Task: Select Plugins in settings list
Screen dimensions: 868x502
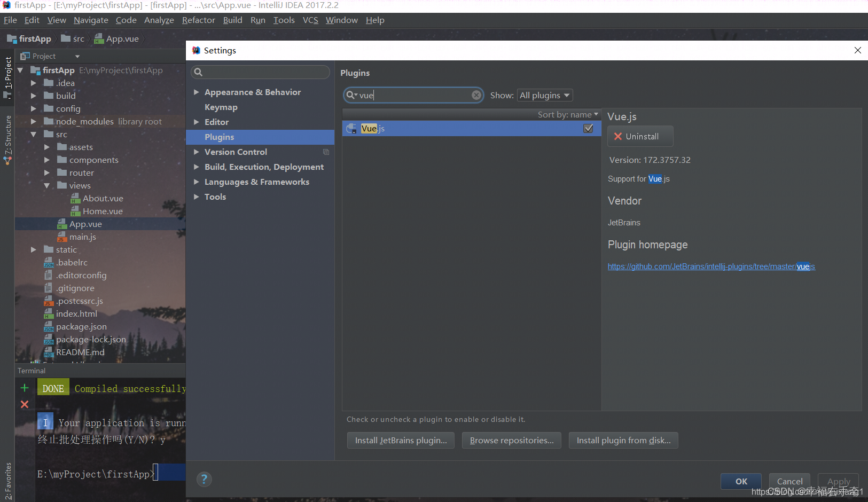Action: (260, 137)
